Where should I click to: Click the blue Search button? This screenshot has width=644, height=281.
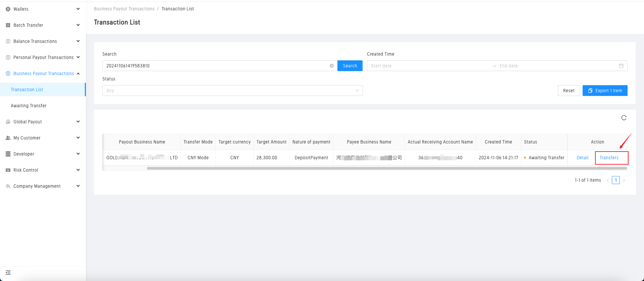click(350, 66)
